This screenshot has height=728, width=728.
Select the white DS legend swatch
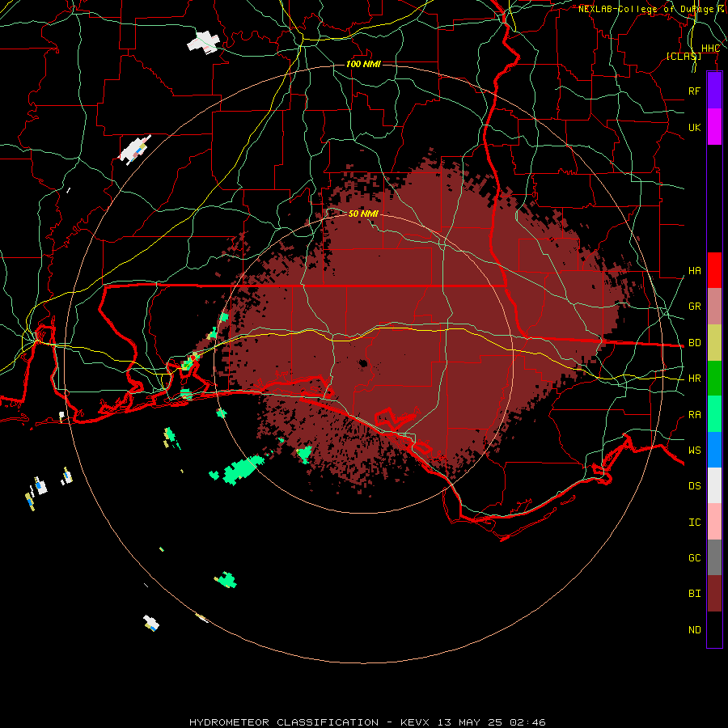(714, 485)
